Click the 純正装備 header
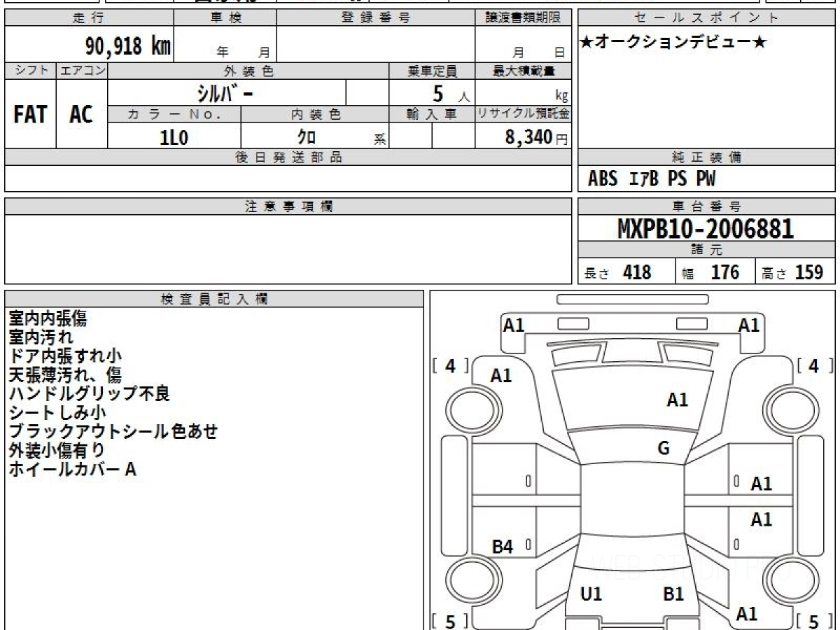The height and width of the screenshot is (630, 840). coord(707,157)
